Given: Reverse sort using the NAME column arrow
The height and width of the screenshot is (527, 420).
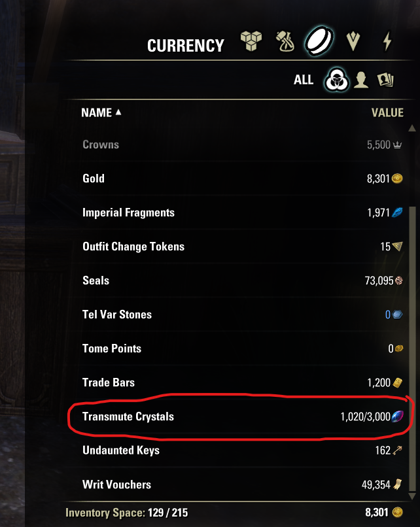Looking at the screenshot, I should [x=120, y=112].
